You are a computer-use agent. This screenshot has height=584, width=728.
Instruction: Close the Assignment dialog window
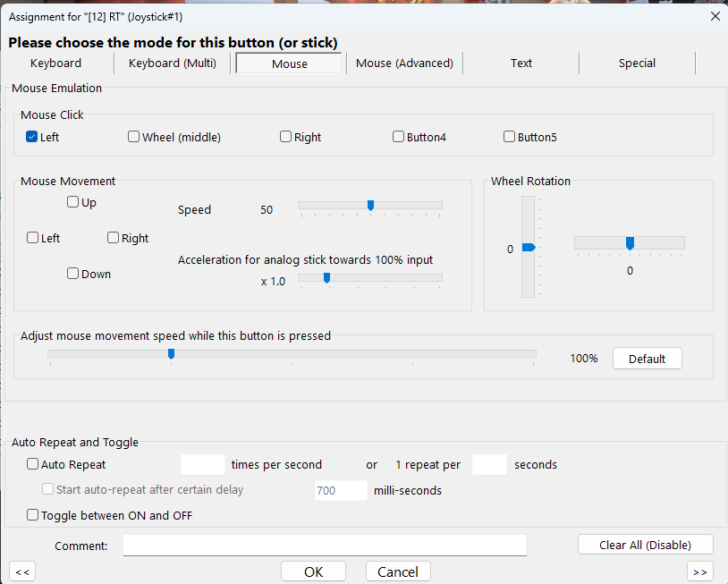714,16
